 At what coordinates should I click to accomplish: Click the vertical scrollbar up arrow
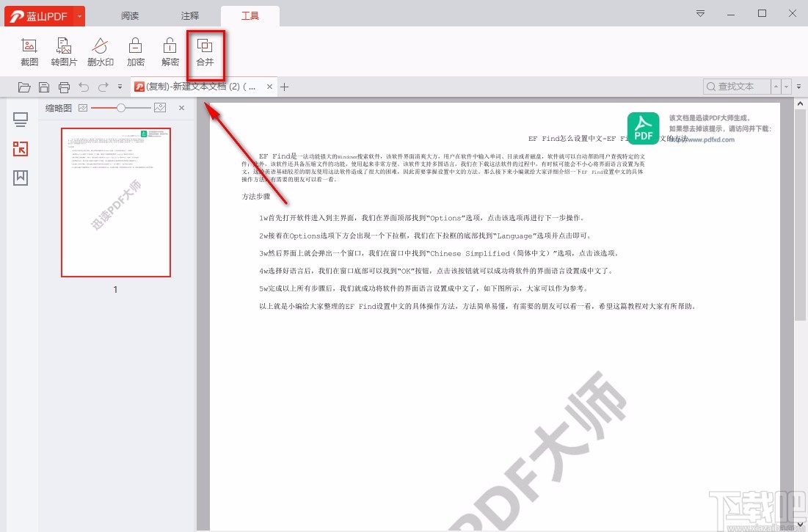pos(800,103)
